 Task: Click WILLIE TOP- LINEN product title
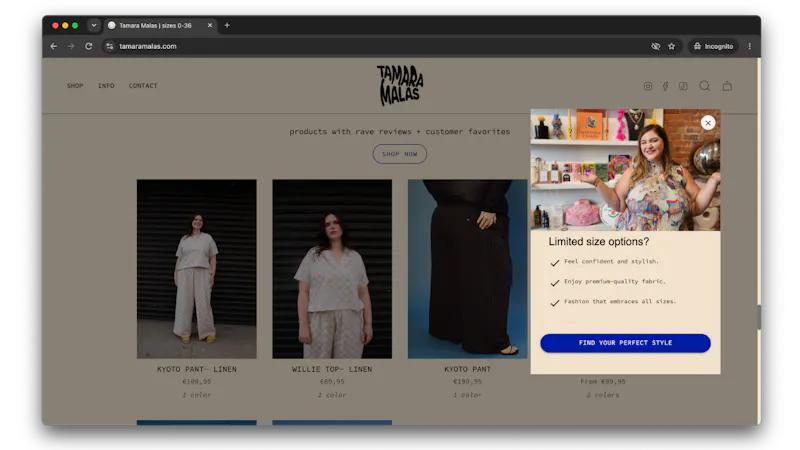tap(332, 369)
